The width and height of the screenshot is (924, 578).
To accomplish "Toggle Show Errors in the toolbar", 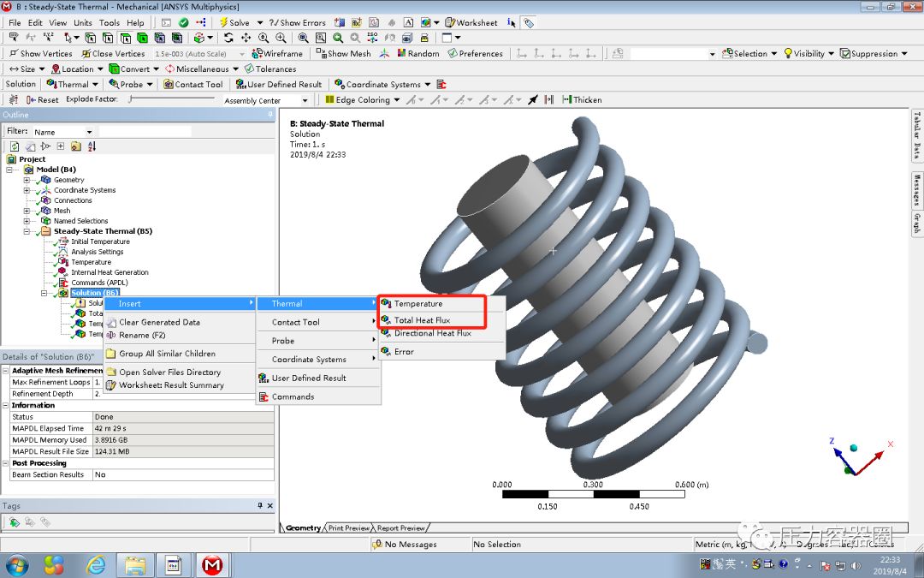I will click(297, 22).
